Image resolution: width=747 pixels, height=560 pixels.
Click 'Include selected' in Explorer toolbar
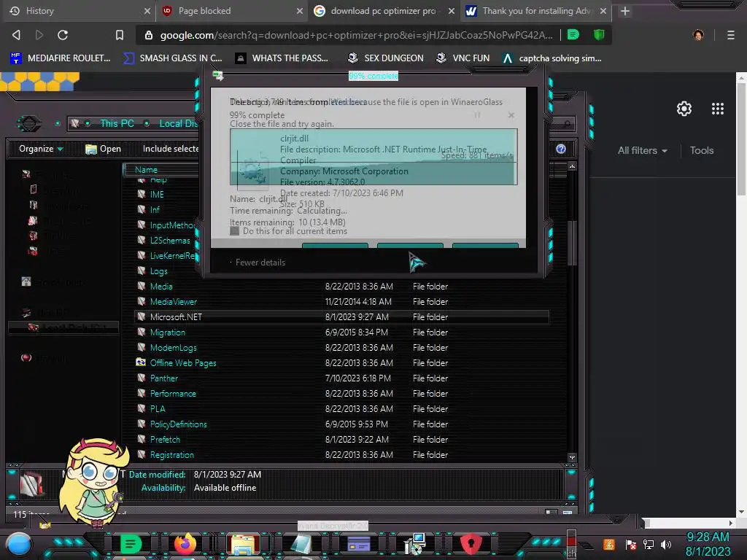(x=171, y=149)
